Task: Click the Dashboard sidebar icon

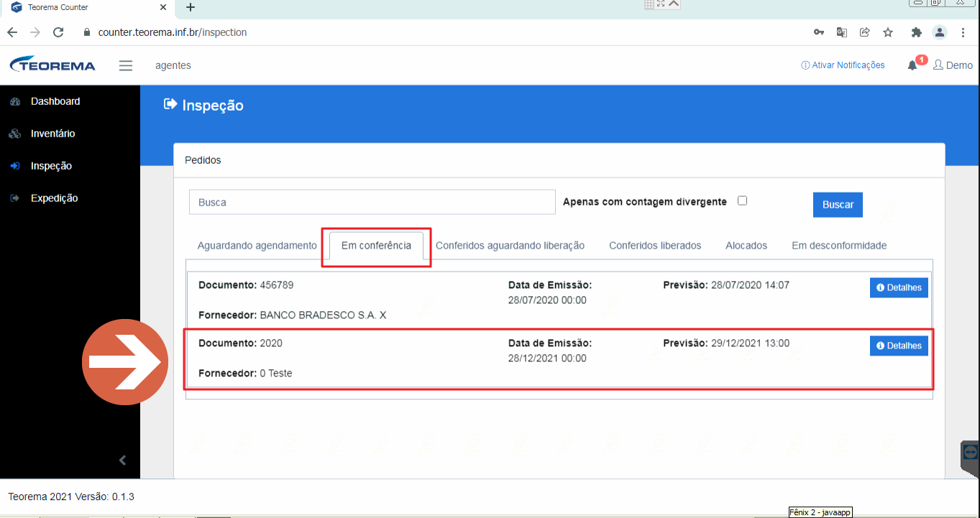Action: (15, 102)
